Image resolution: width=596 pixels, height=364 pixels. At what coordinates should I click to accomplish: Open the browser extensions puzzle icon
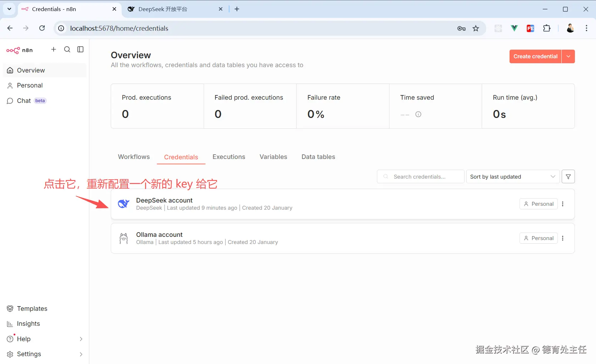tap(547, 28)
